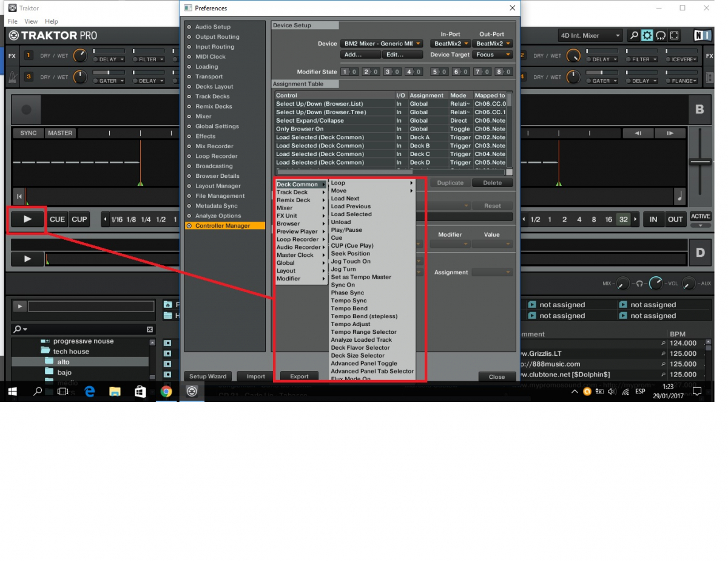The image size is (728, 561).
Task: Select CUP (Cue Play) menu entry
Action: (x=352, y=246)
